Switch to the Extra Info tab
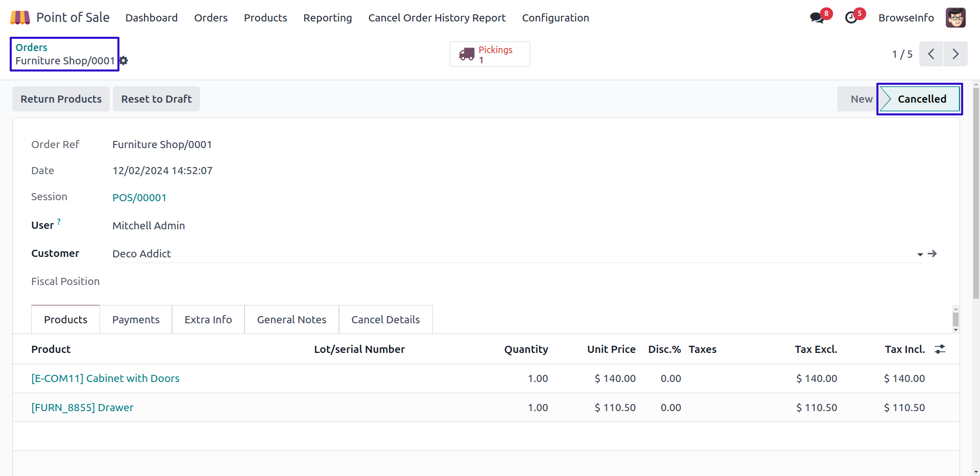The image size is (980, 476). point(208,320)
